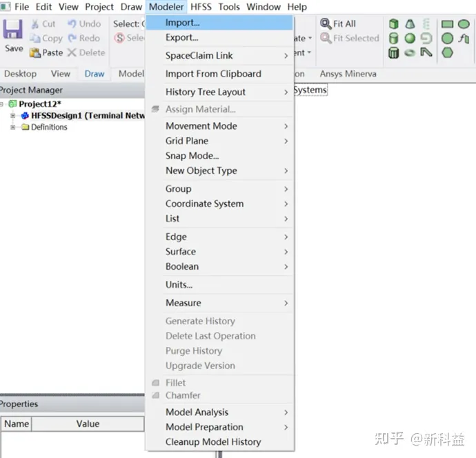Switch to the Desktop ribbon tab
Screen dimensions: 476x458
(x=20, y=74)
